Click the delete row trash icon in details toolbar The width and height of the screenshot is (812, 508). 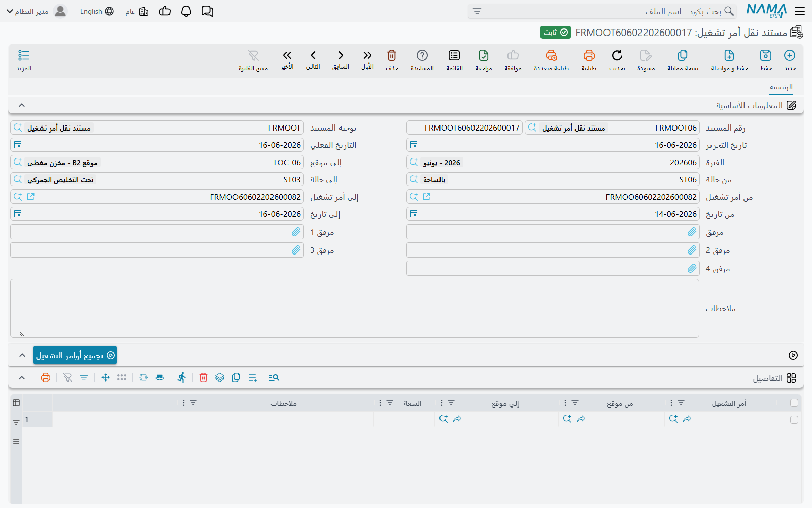204,377
